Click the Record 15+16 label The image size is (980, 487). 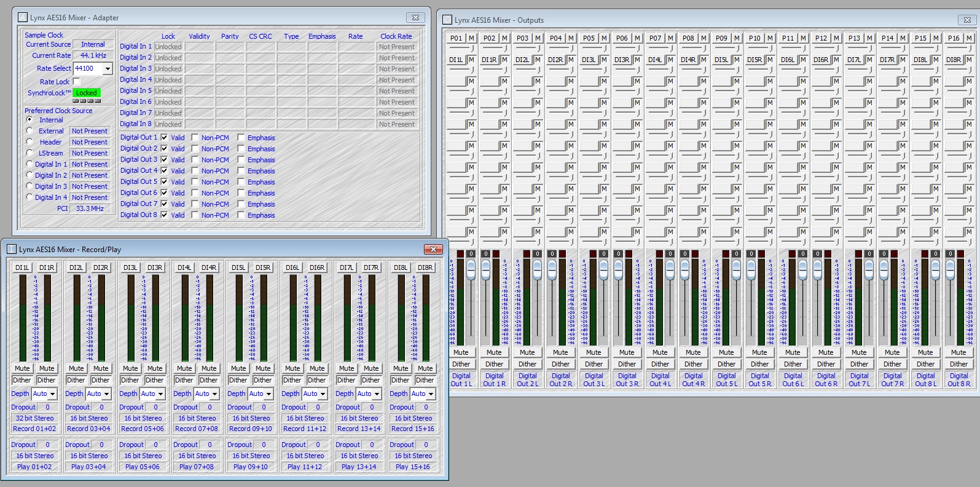413,429
